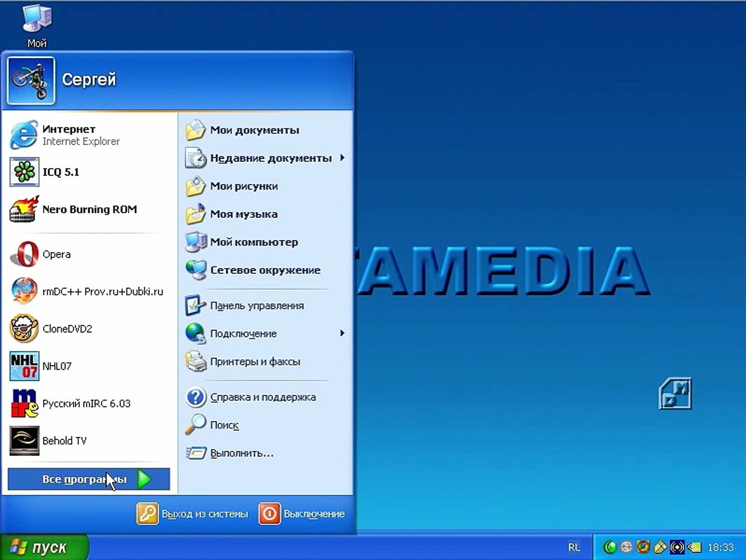Image resolution: width=746 pixels, height=560 pixels.
Task: Open Мои рисунки folder
Action: [x=266, y=186]
